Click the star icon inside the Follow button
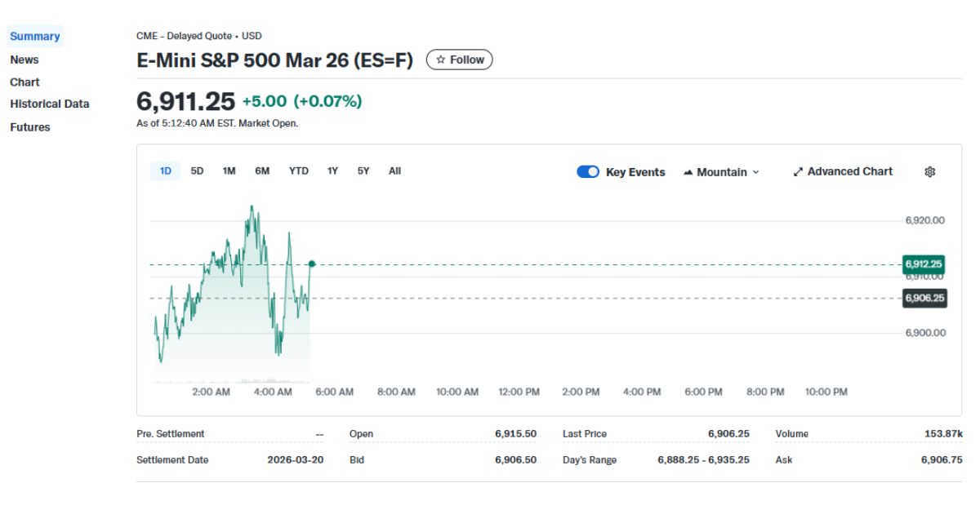 coord(439,59)
